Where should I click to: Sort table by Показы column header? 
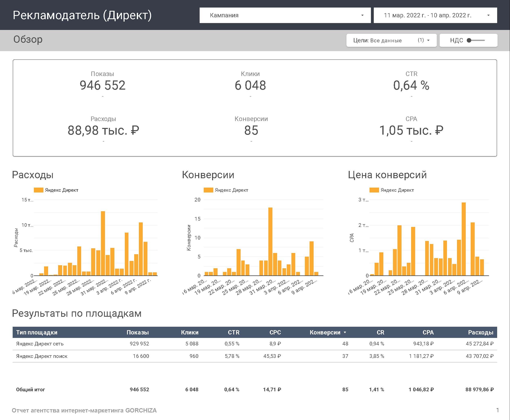point(138,332)
